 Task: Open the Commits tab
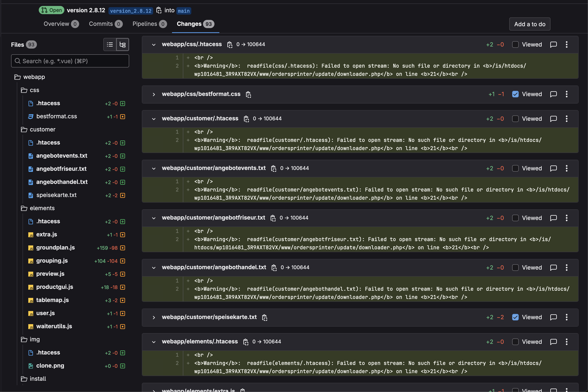point(106,24)
